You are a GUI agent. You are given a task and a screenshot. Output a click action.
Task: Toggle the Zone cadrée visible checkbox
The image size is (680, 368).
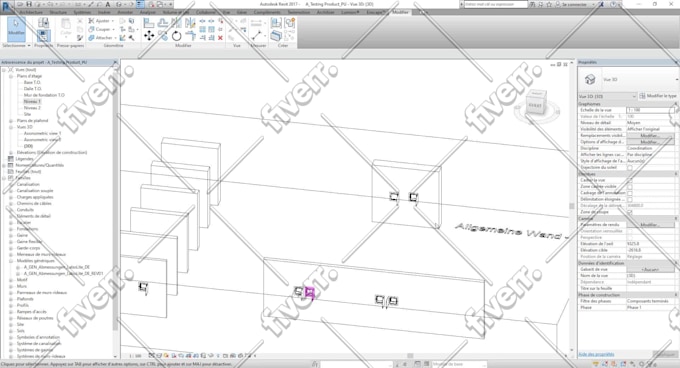630,186
